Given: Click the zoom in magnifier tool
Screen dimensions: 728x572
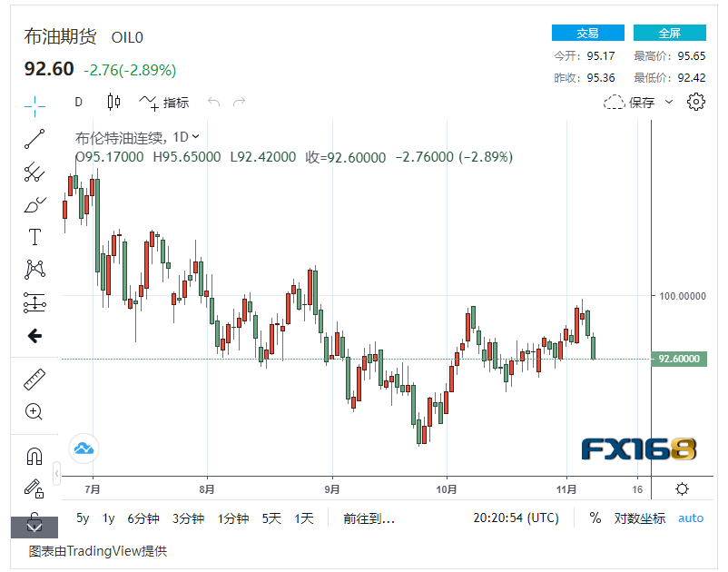Looking at the screenshot, I should click(34, 411).
